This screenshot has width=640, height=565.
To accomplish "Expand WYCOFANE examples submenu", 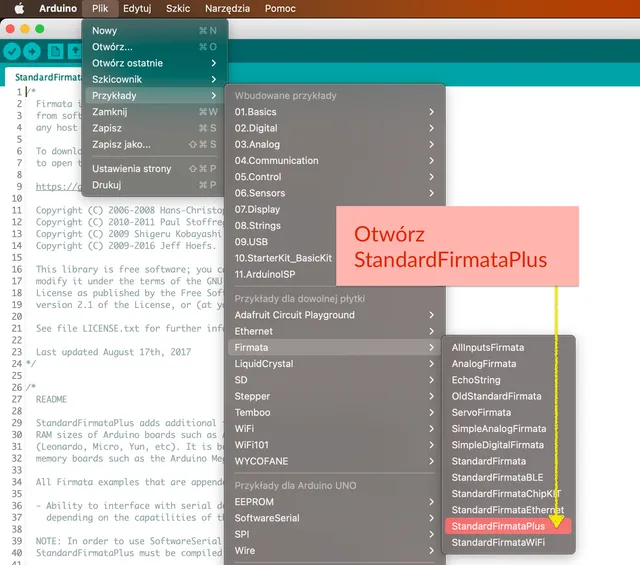I will pyautogui.click(x=334, y=461).
